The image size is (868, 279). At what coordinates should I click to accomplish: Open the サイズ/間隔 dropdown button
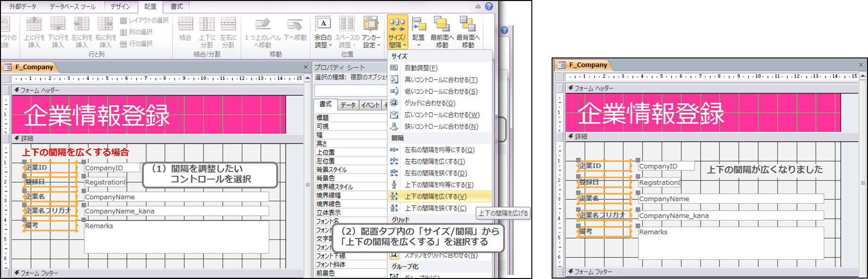(397, 32)
